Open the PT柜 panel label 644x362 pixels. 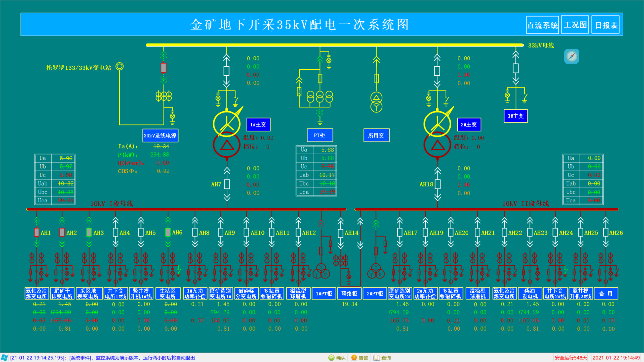[x=320, y=135]
